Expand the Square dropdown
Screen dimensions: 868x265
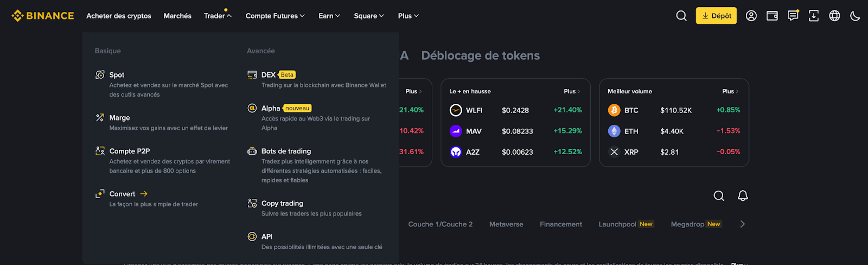point(369,16)
